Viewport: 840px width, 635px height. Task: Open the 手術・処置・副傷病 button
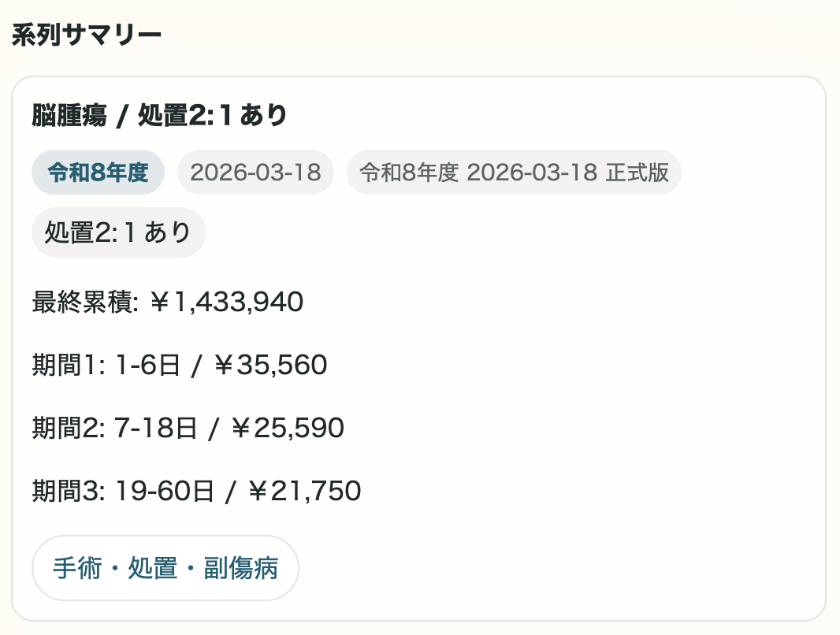(165, 568)
